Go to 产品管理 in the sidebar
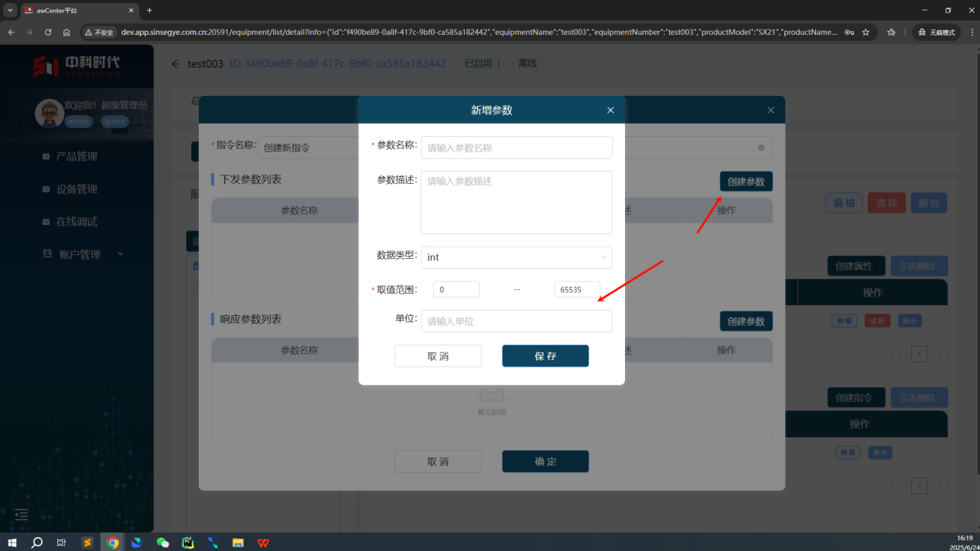Image resolution: width=980 pixels, height=551 pixels. [x=76, y=156]
